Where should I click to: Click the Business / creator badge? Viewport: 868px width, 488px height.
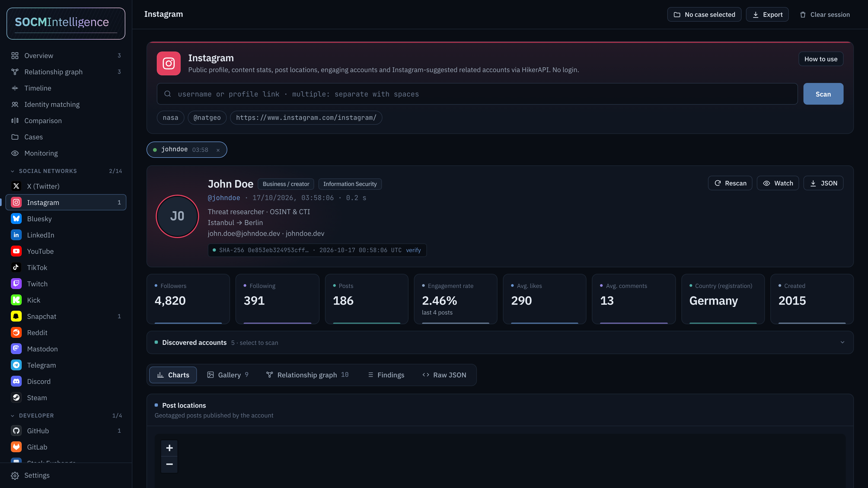[x=286, y=184]
